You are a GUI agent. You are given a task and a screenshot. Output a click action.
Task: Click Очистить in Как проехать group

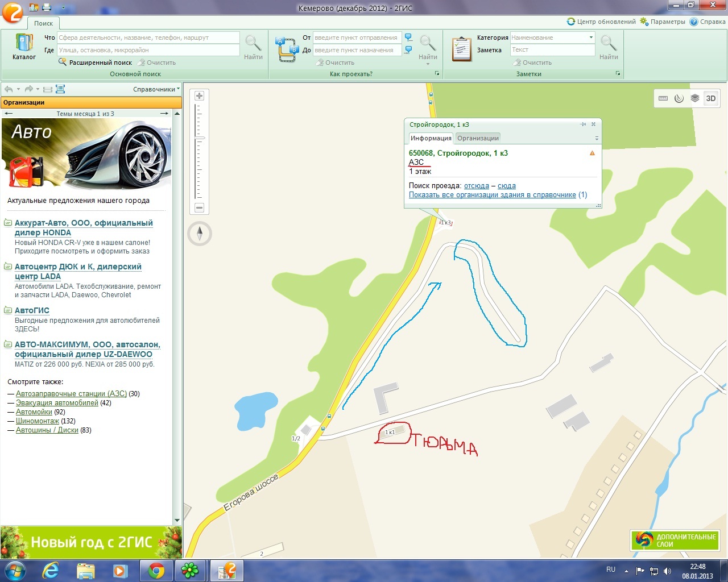tap(336, 63)
